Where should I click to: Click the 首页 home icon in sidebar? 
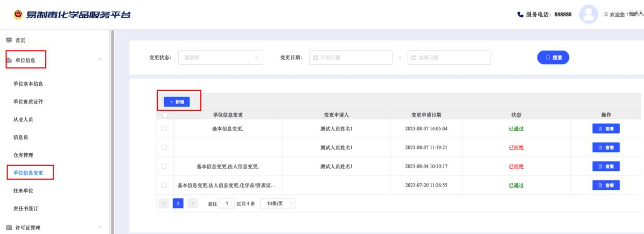pos(9,40)
